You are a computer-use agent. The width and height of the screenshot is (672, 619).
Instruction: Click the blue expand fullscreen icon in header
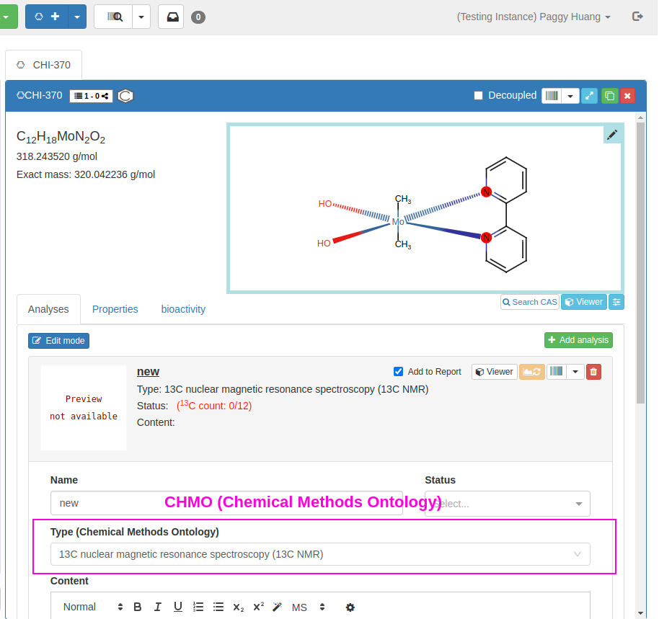[x=589, y=96]
